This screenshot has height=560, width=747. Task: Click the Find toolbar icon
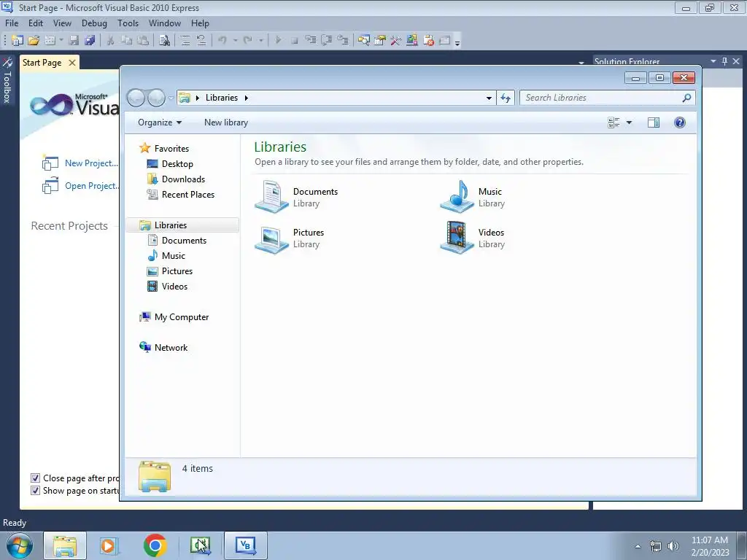pyautogui.click(x=164, y=41)
